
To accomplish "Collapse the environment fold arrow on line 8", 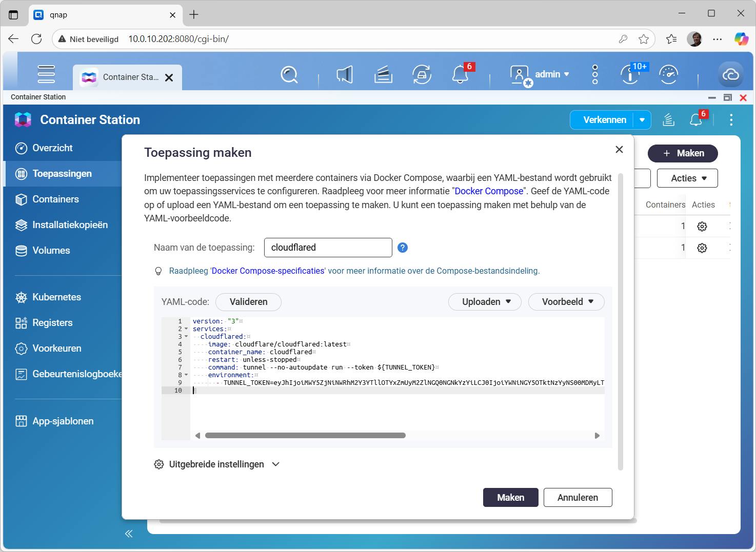I will (x=186, y=375).
